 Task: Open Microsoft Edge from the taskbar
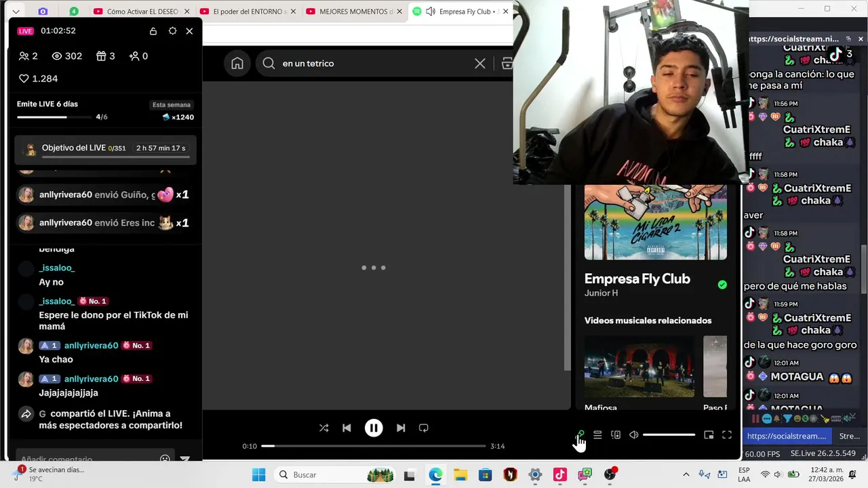(435, 474)
